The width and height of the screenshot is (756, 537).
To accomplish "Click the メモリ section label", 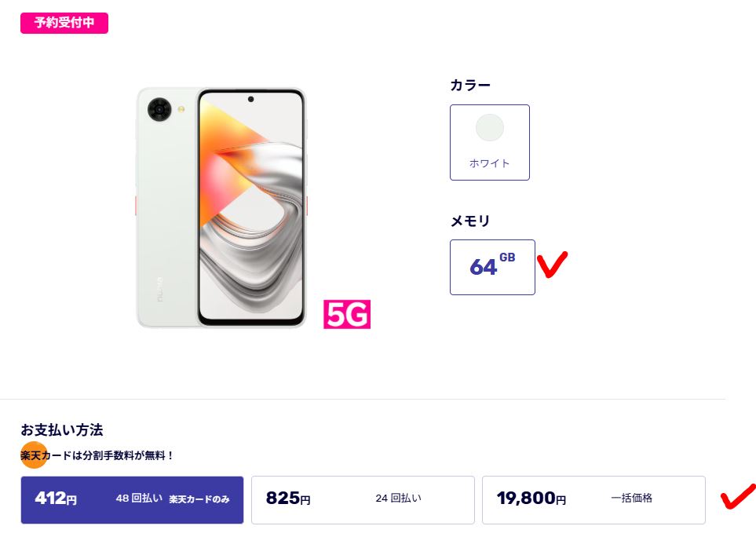I will tap(470, 221).
